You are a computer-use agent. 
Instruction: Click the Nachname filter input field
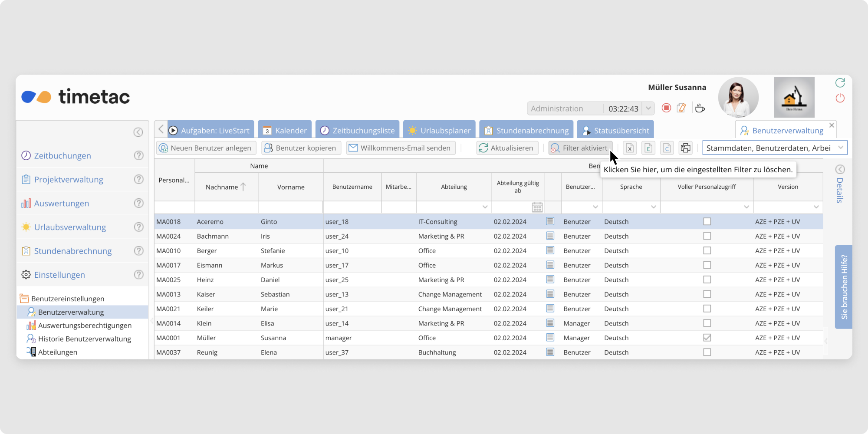click(227, 207)
